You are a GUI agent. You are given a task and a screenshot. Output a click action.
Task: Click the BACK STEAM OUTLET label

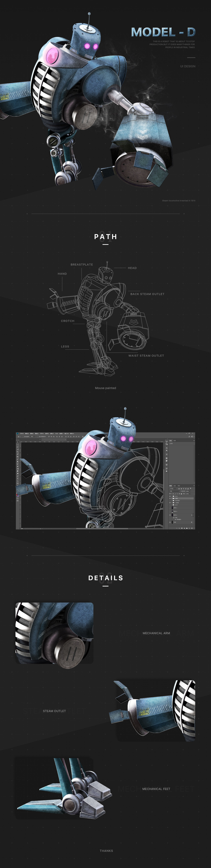click(148, 294)
